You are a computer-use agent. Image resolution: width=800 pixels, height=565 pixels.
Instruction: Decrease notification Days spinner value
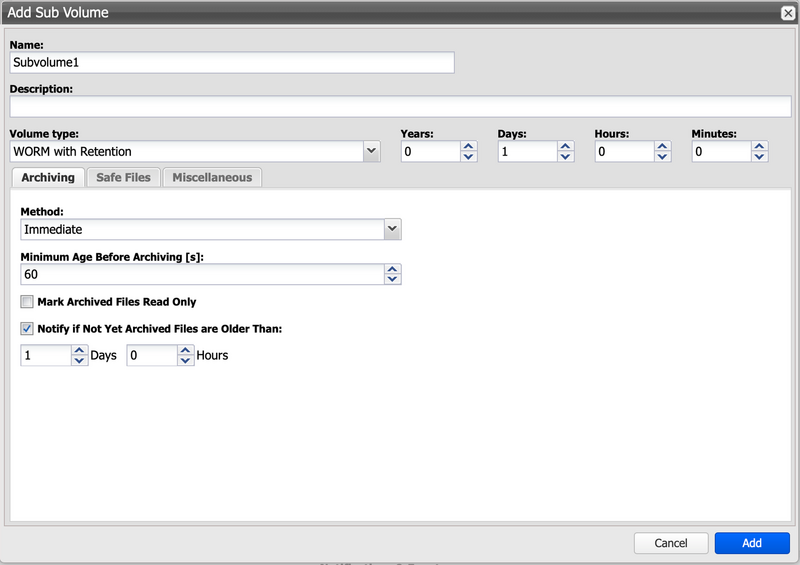tap(79, 360)
